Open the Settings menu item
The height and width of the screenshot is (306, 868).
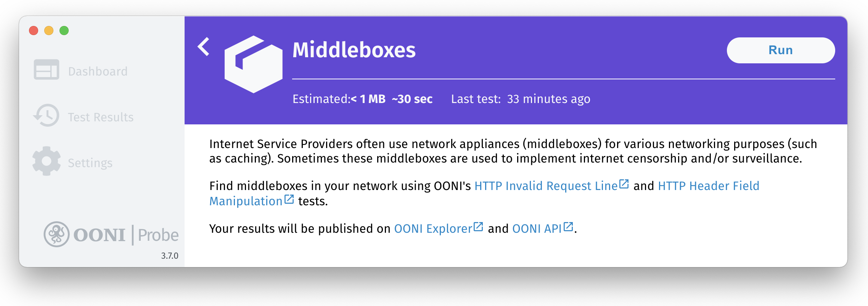pyautogui.click(x=90, y=163)
